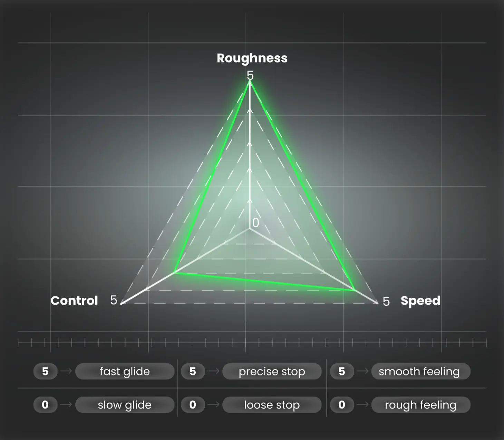Select the 0 badge beside rough feeling
The image size is (504, 440).
pyautogui.click(x=342, y=404)
